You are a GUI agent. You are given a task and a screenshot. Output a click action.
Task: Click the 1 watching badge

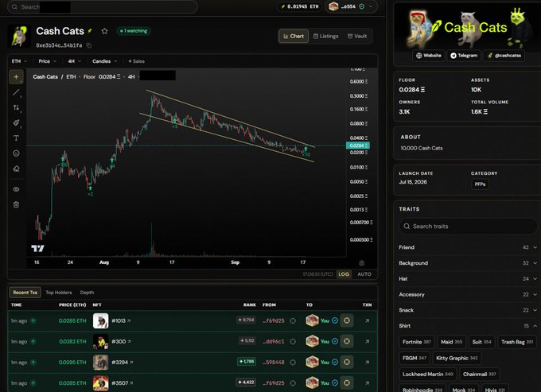tap(134, 31)
